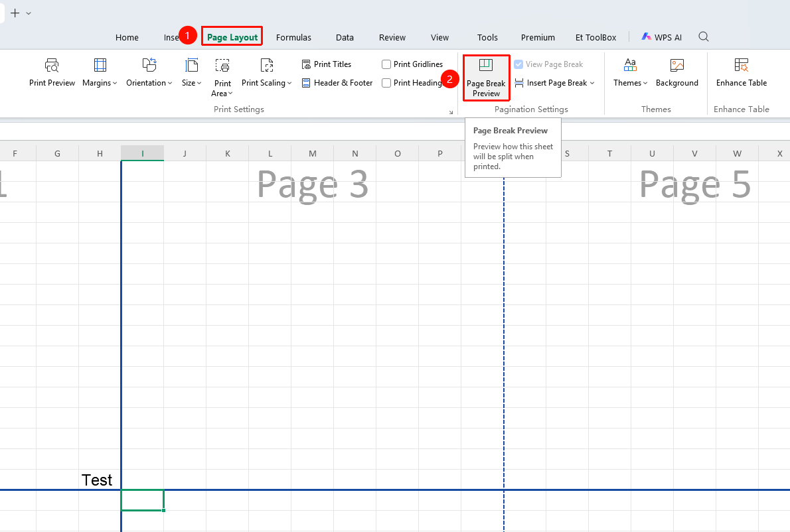Click the Print Area icon
Viewport: 790px width, 532px height.
click(222, 66)
